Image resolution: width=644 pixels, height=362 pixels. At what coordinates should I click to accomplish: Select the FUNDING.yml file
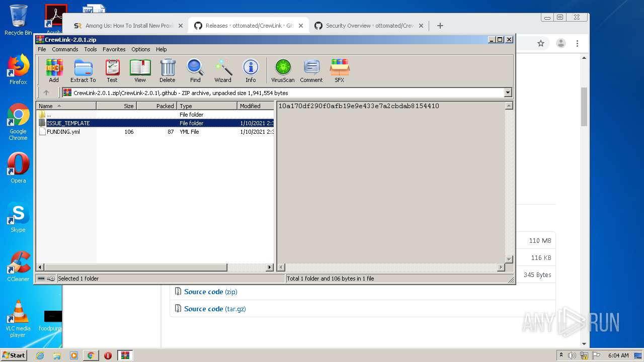click(155, 132)
